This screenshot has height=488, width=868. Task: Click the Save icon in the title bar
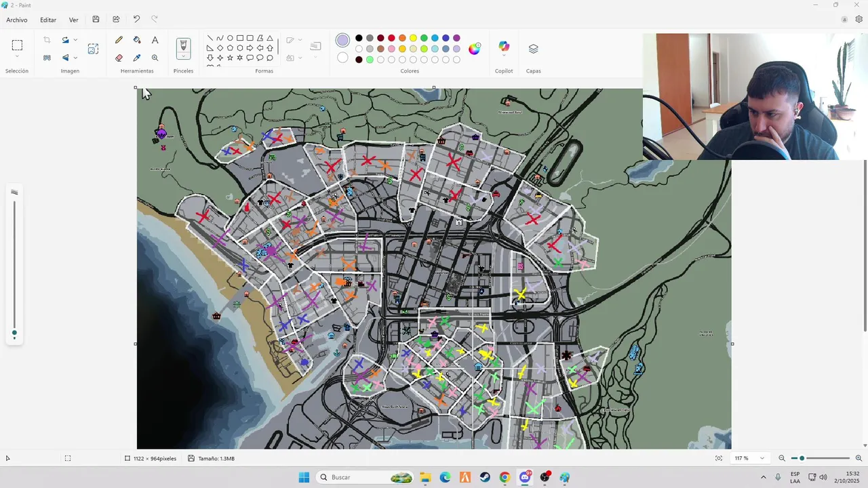click(96, 20)
